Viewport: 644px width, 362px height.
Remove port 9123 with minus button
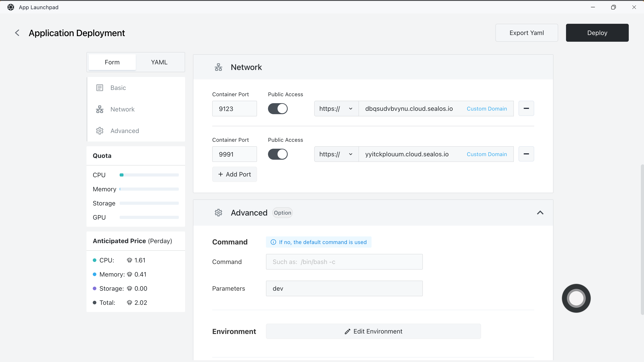[526, 109]
